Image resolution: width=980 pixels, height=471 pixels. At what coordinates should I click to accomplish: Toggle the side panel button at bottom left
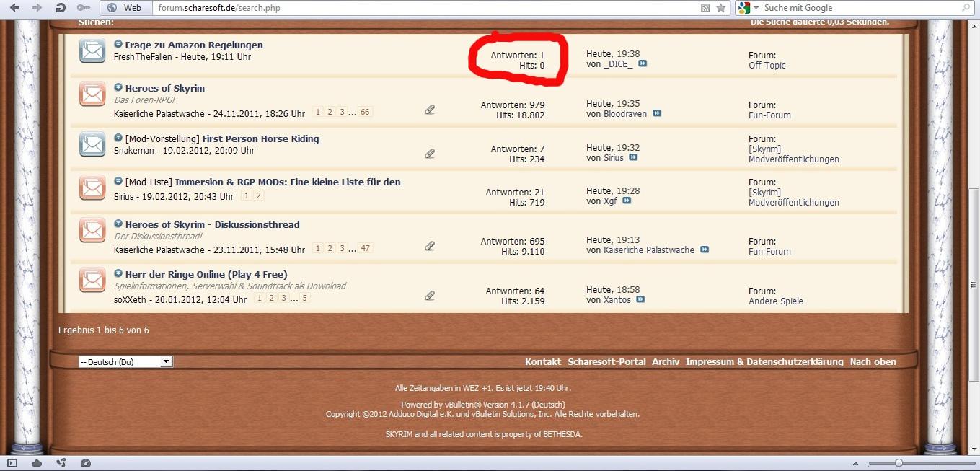coord(12,463)
